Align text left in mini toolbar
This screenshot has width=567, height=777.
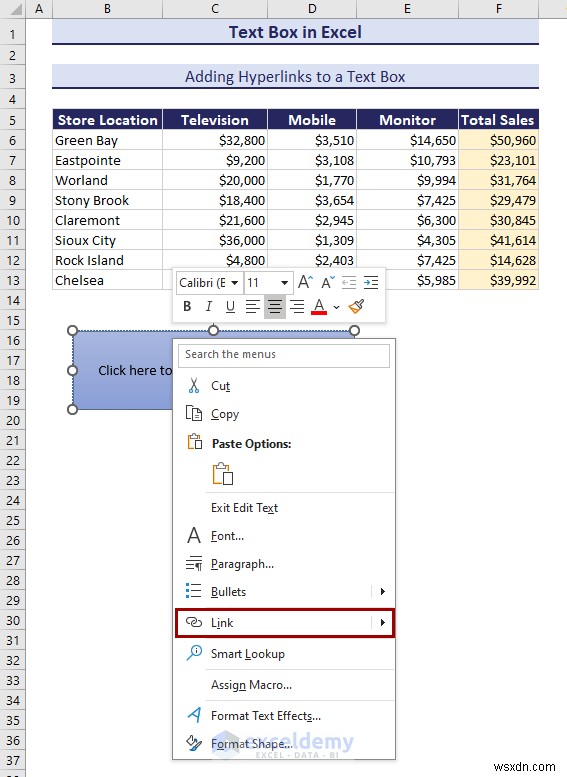(253, 306)
